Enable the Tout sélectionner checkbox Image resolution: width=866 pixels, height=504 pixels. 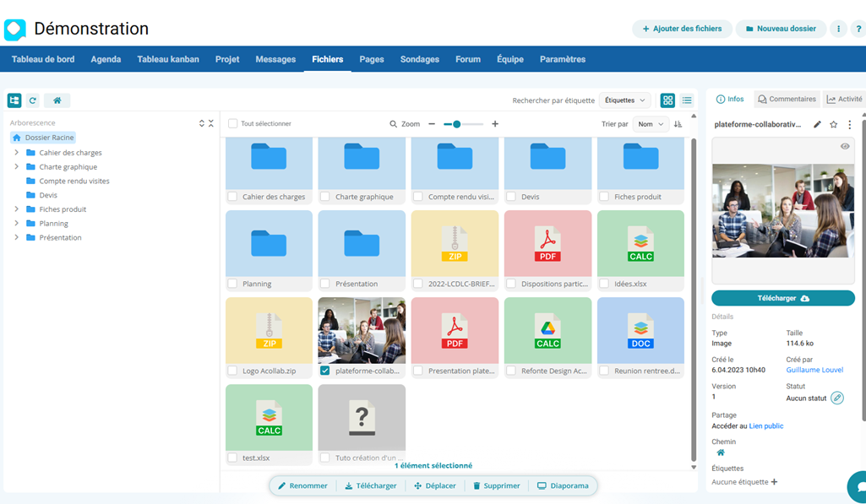tap(231, 122)
